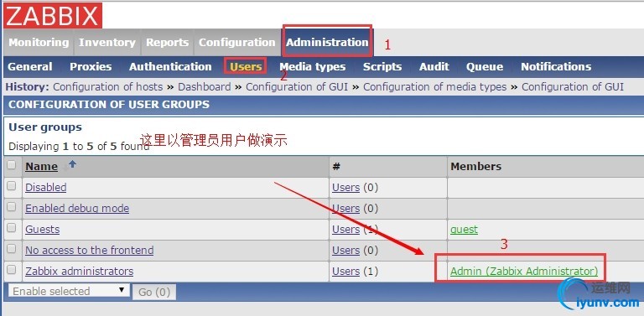Open the Guests user group
644x316 pixels.
(42, 229)
